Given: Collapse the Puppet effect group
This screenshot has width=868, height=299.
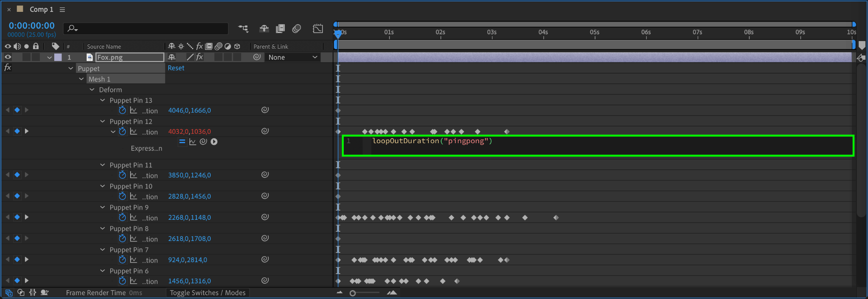Looking at the screenshot, I should click(71, 68).
